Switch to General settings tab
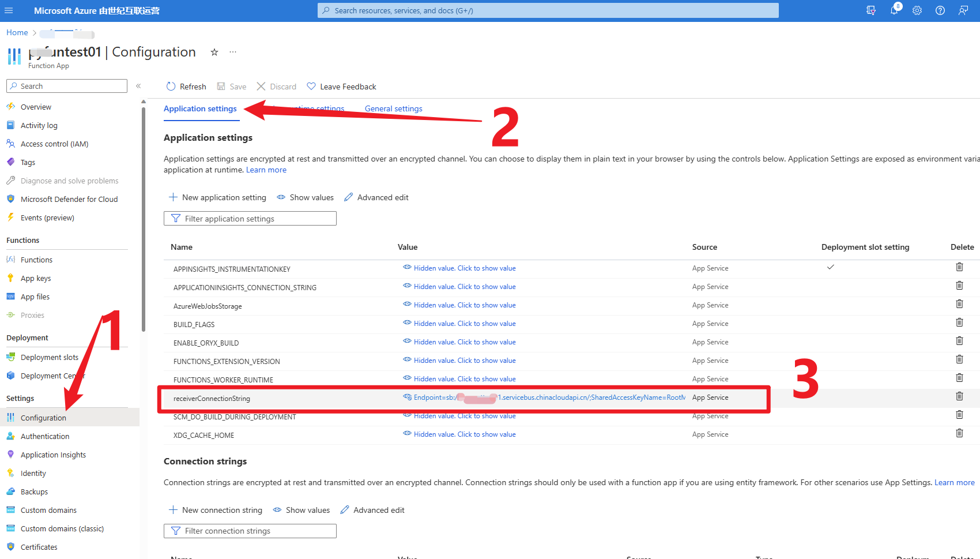 click(393, 108)
